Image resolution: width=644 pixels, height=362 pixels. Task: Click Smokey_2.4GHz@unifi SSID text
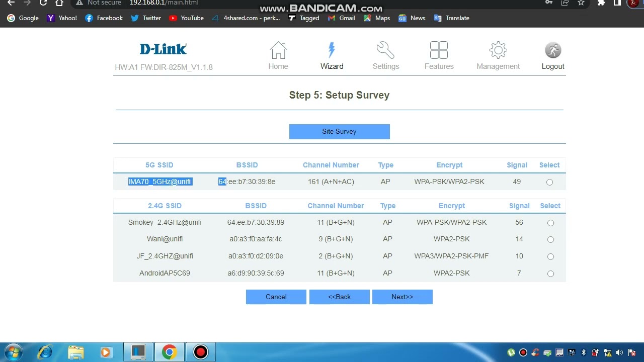(x=165, y=222)
